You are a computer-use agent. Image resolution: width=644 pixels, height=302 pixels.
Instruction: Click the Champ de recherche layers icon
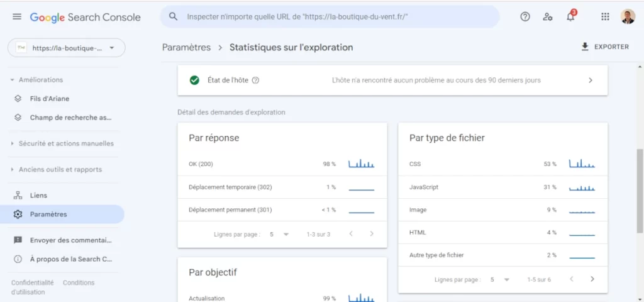[x=17, y=118]
